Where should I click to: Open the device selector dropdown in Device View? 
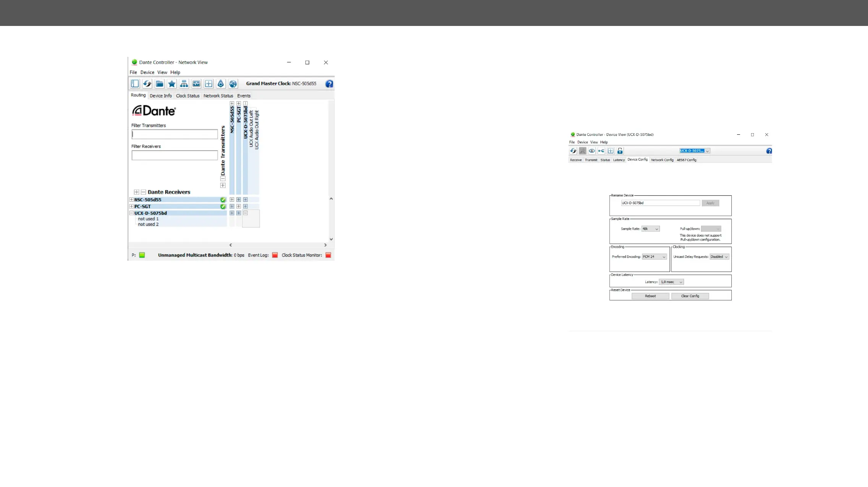tap(695, 151)
